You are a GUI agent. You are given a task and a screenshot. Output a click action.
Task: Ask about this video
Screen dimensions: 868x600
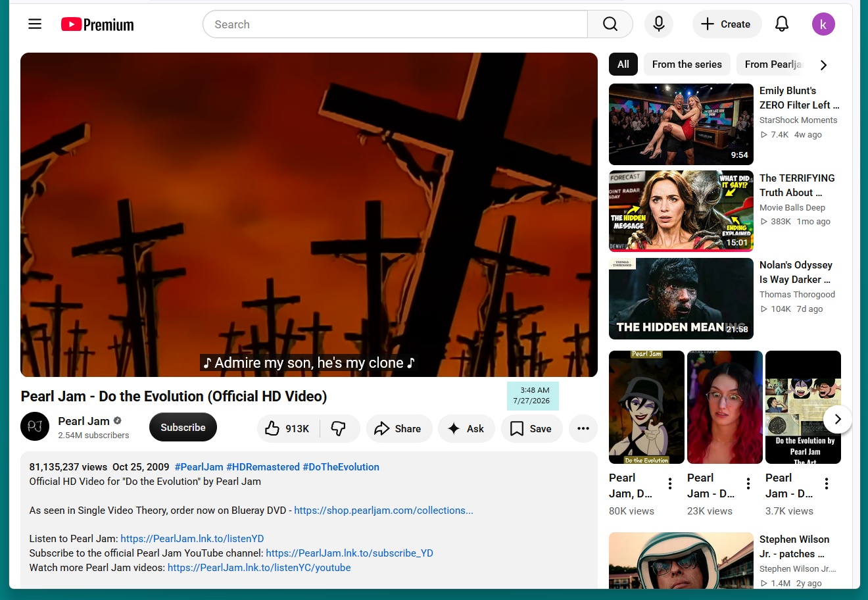tap(466, 428)
